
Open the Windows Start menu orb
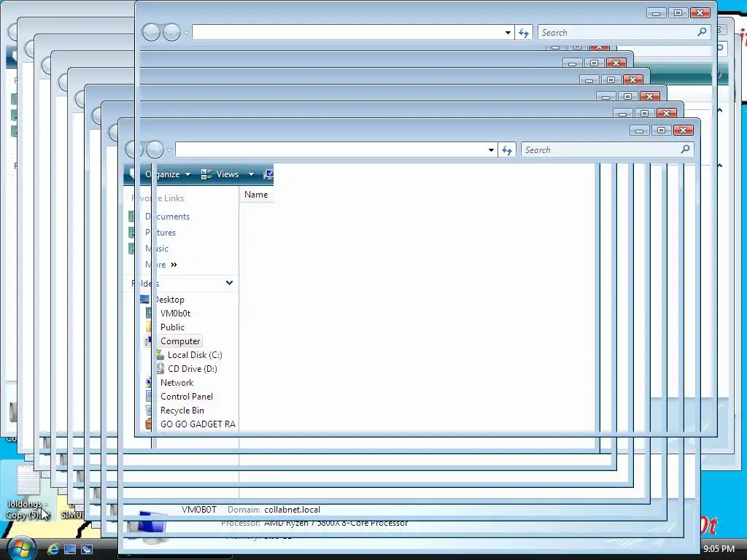point(21,548)
